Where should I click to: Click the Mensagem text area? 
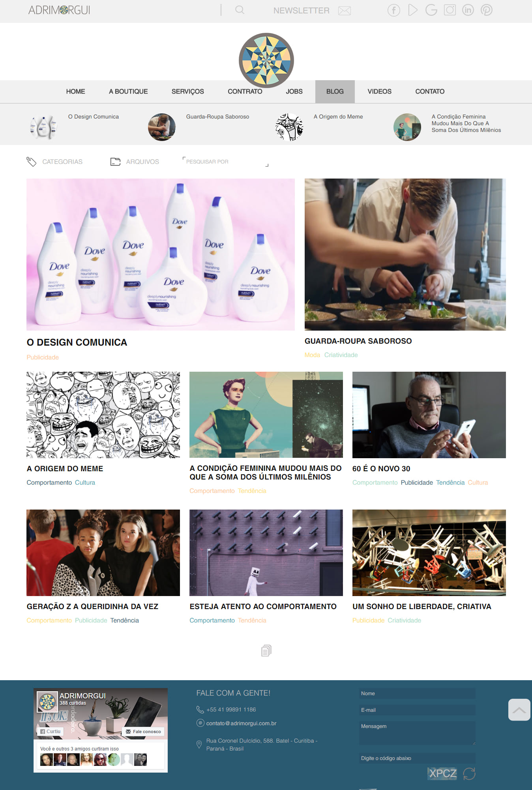click(x=417, y=734)
